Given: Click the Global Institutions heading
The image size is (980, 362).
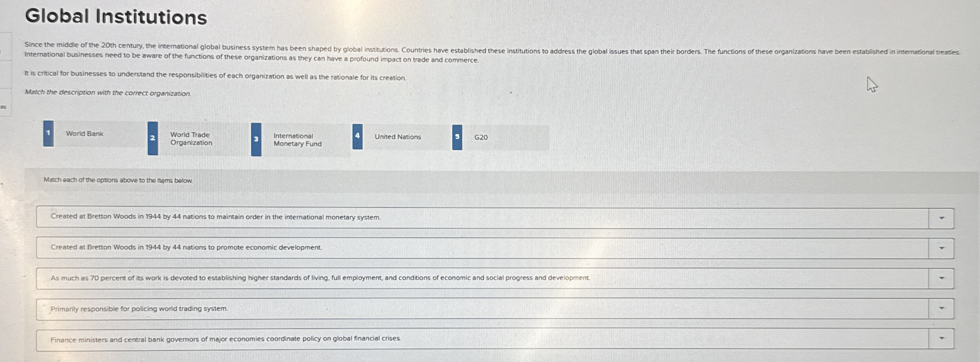Looking at the screenshot, I should pyautogui.click(x=116, y=17).
